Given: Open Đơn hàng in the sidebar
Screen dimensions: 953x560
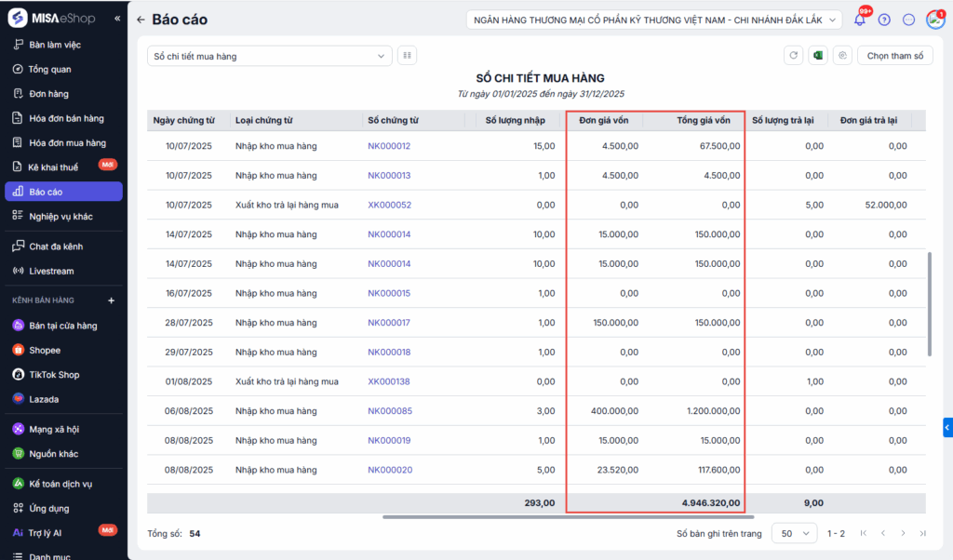Looking at the screenshot, I should pos(48,94).
